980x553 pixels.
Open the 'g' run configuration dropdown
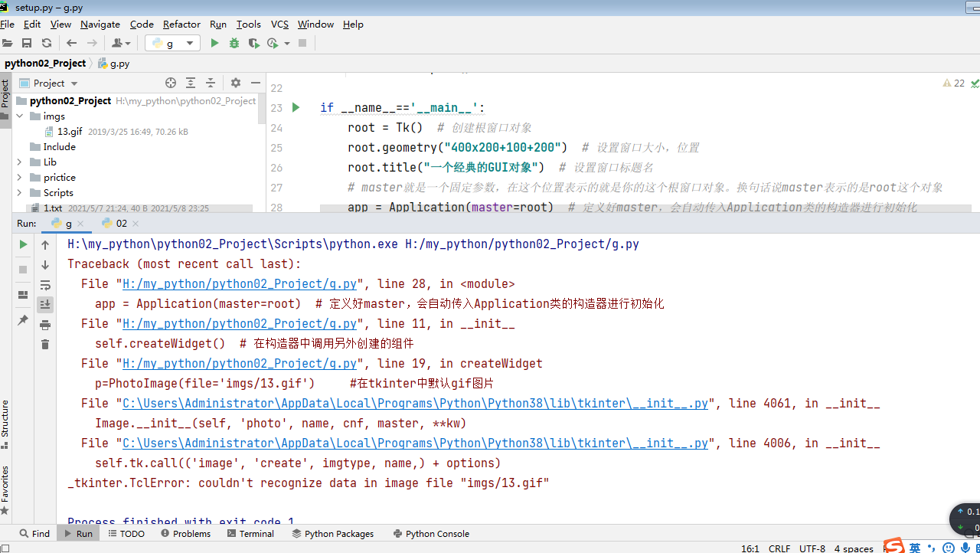(x=172, y=44)
